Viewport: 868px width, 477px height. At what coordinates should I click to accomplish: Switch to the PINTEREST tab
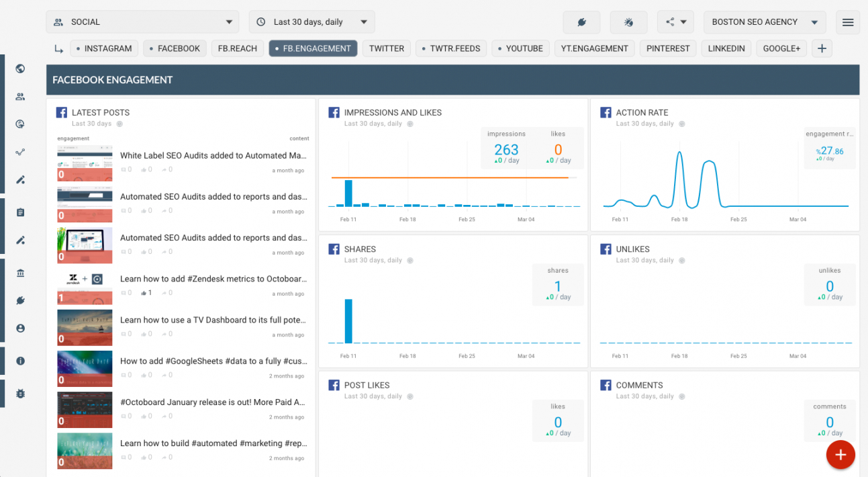coord(668,48)
